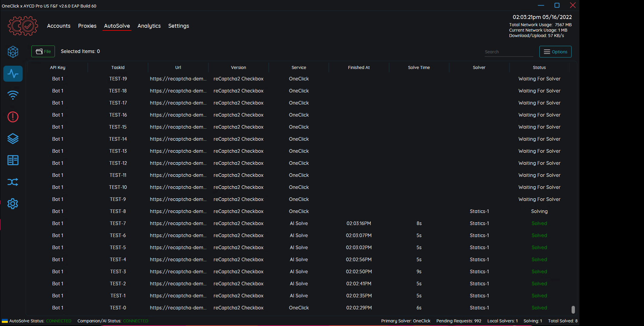Click the Search input field

[508, 52]
